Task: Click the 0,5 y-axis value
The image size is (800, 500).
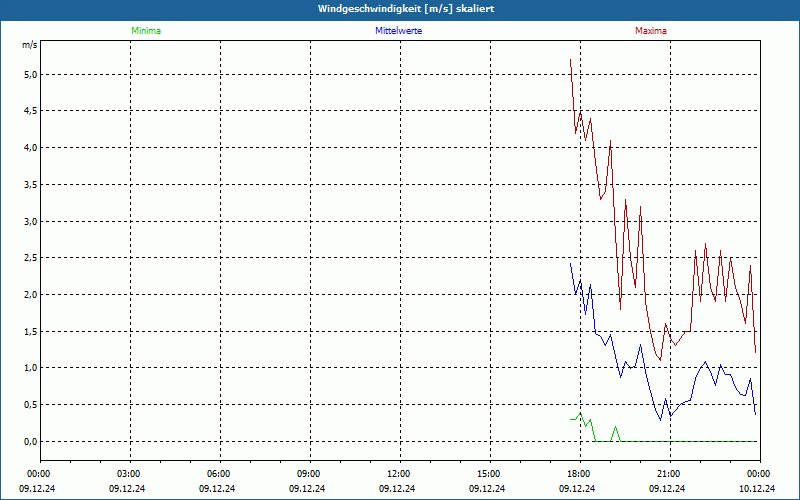Action: (x=31, y=405)
